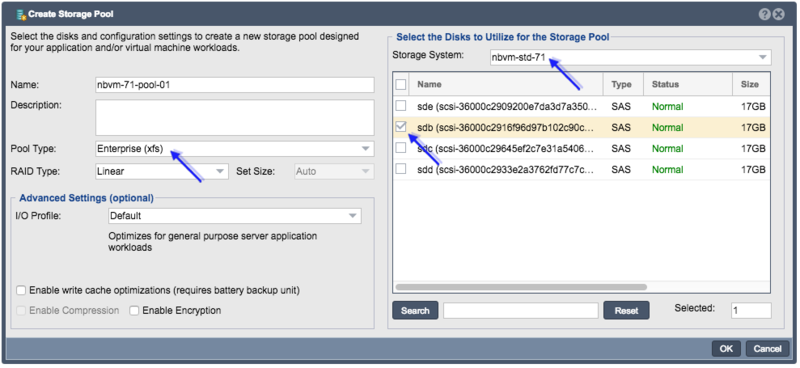The image size is (800, 368).
Task: Enable write cache optimizations checkbox
Action: pyautogui.click(x=21, y=290)
